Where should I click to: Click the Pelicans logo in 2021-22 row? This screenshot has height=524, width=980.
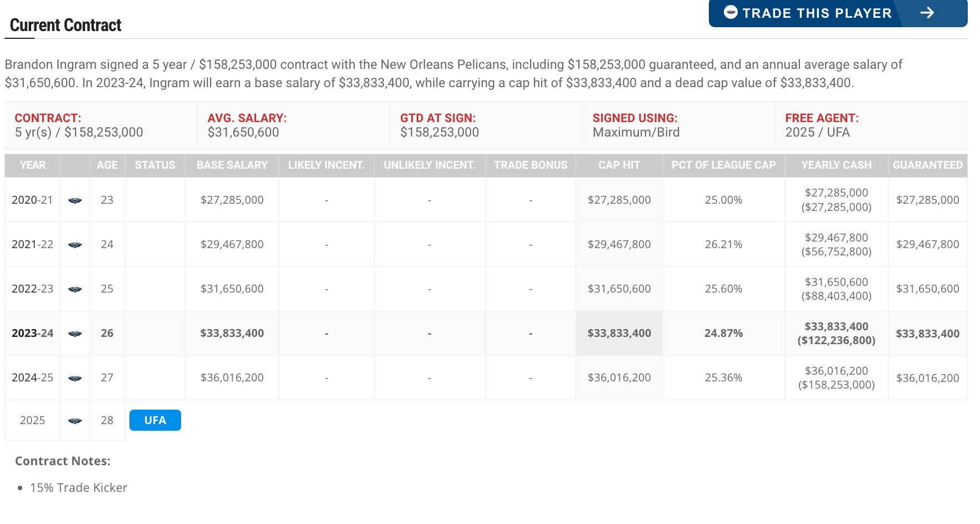75,245
